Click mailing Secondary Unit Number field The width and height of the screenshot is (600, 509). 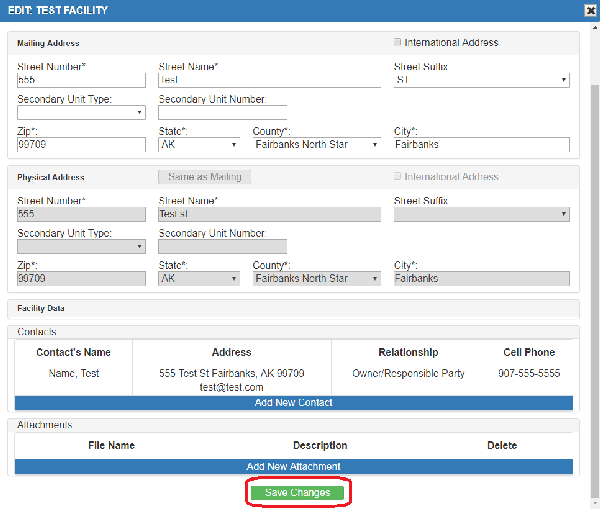(x=222, y=113)
